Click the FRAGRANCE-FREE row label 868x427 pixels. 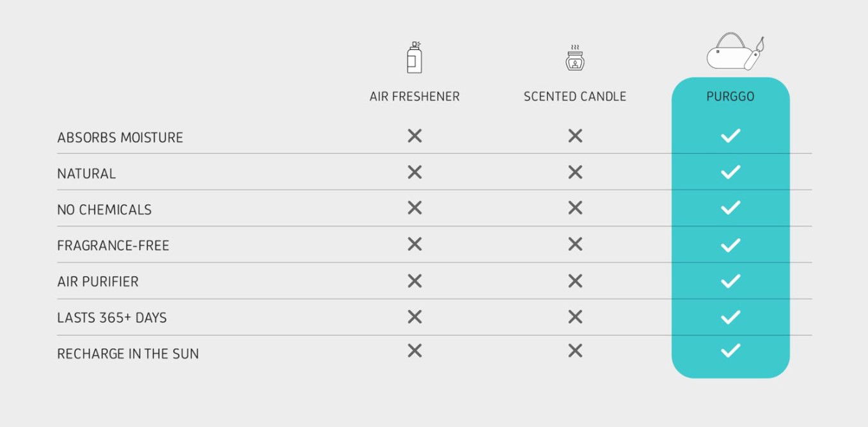[113, 246]
